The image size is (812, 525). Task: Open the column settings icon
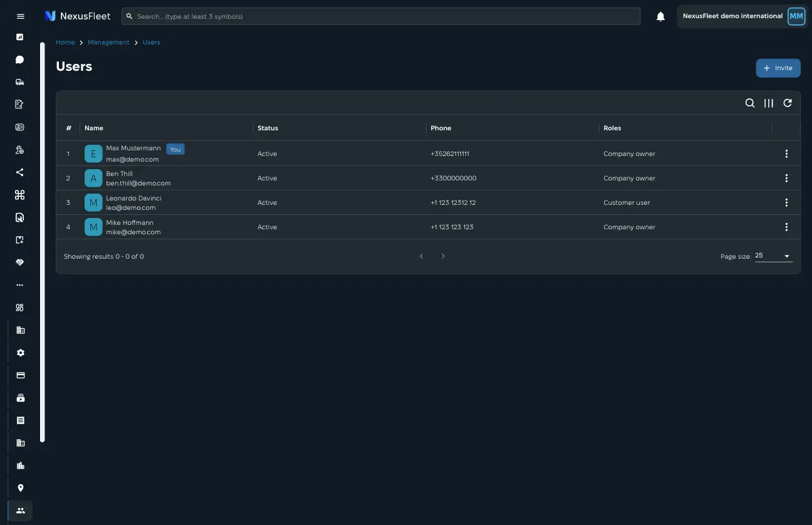pos(769,103)
